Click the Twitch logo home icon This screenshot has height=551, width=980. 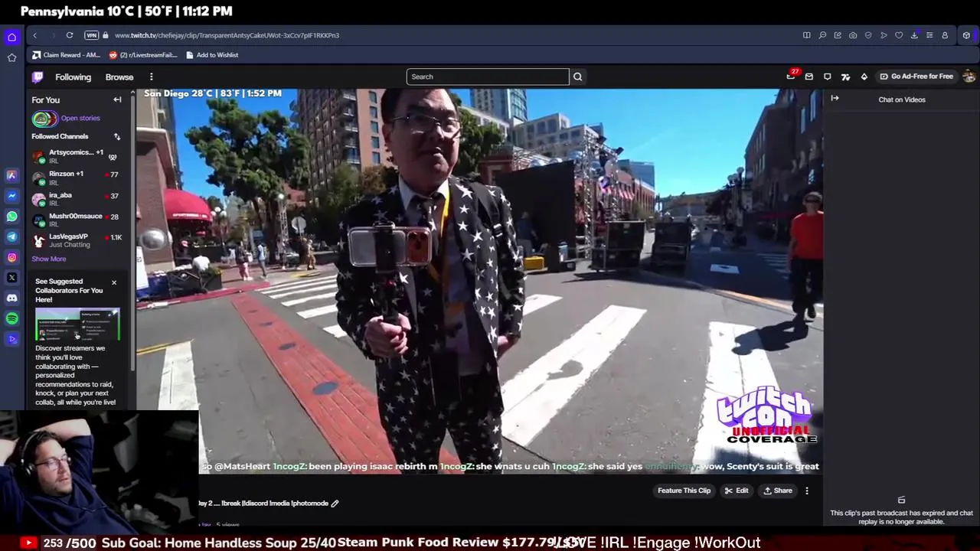[x=38, y=77]
